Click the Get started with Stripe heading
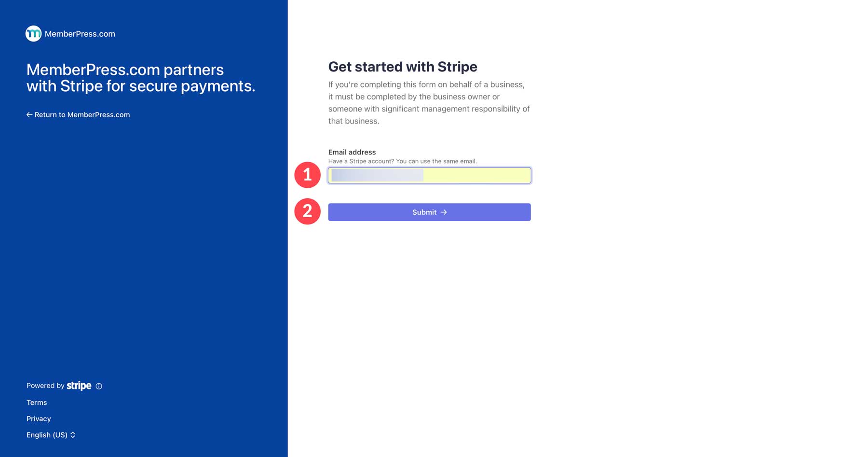This screenshot has height=457, width=868. click(x=402, y=67)
